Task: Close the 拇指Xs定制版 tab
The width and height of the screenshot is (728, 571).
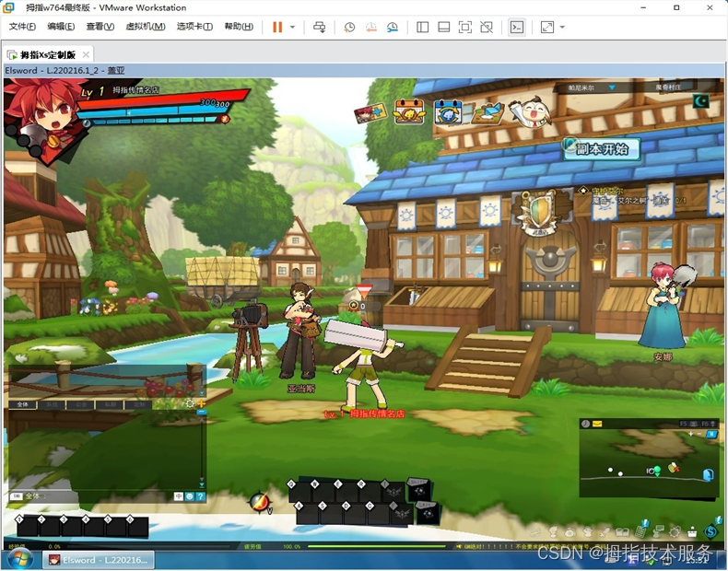Action: coord(86,54)
